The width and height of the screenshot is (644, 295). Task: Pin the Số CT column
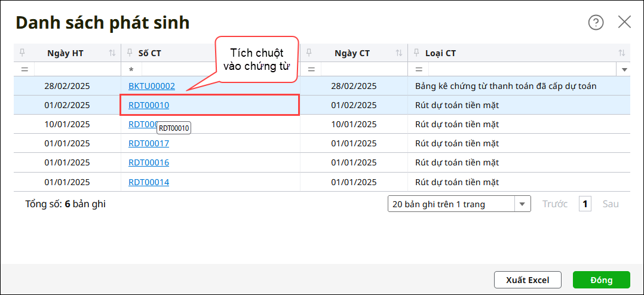click(130, 52)
